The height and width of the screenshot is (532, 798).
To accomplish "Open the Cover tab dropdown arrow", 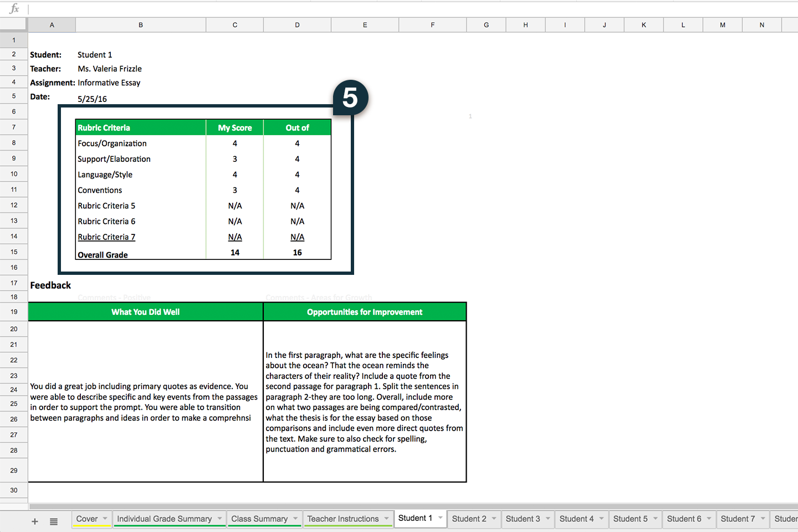I will click(x=105, y=519).
